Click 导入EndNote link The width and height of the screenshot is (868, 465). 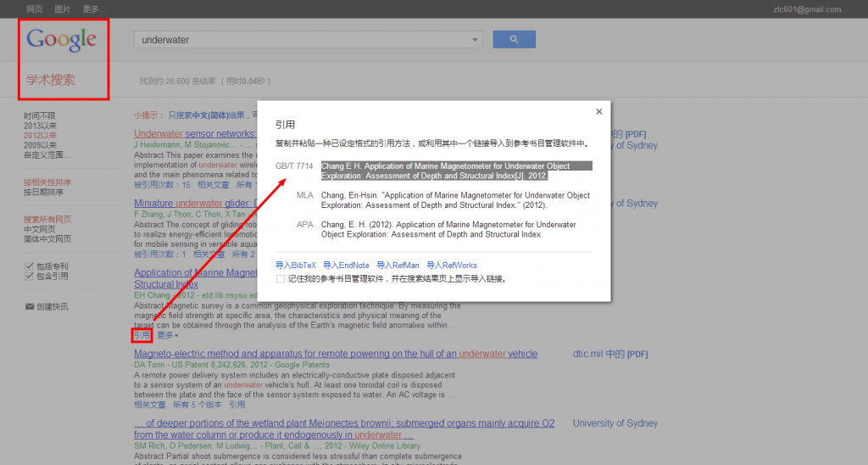tap(346, 265)
